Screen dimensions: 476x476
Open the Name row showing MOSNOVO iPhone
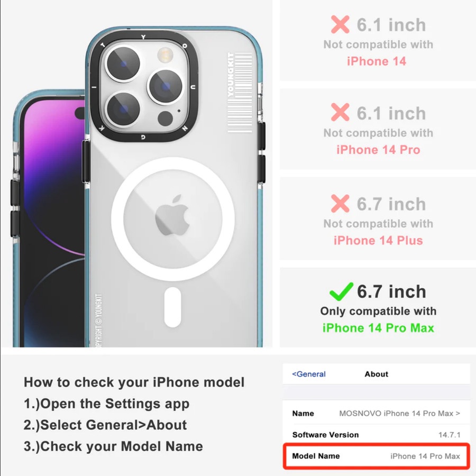tap(376, 414)
